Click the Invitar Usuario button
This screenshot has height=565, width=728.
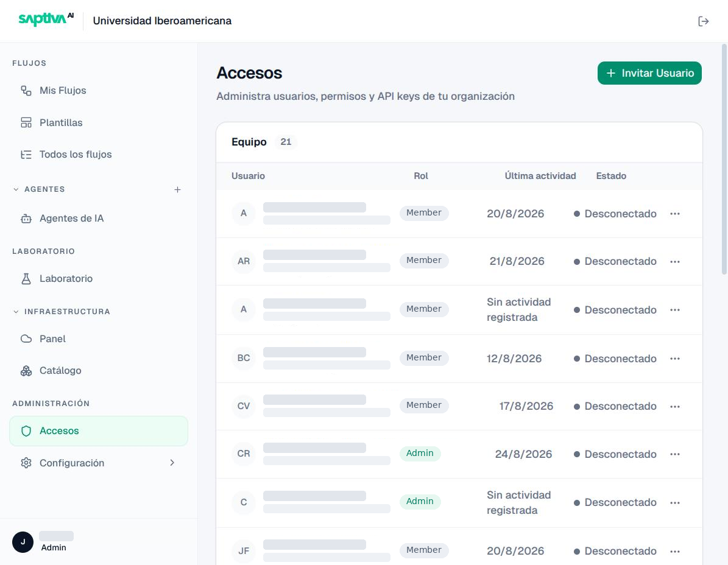point(649,73)
